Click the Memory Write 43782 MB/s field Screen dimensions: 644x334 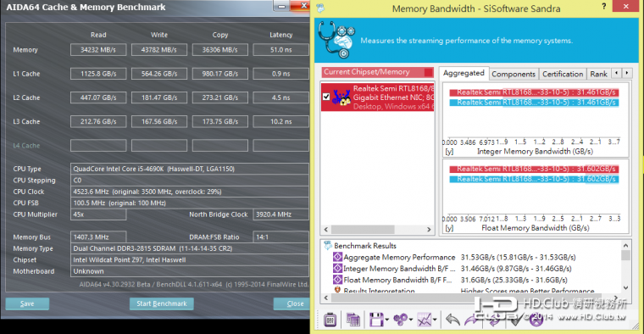(159, 50)
